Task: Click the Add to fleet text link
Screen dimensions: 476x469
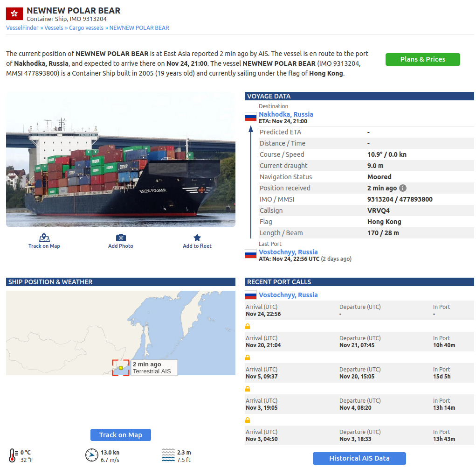Action: point(197,246)
